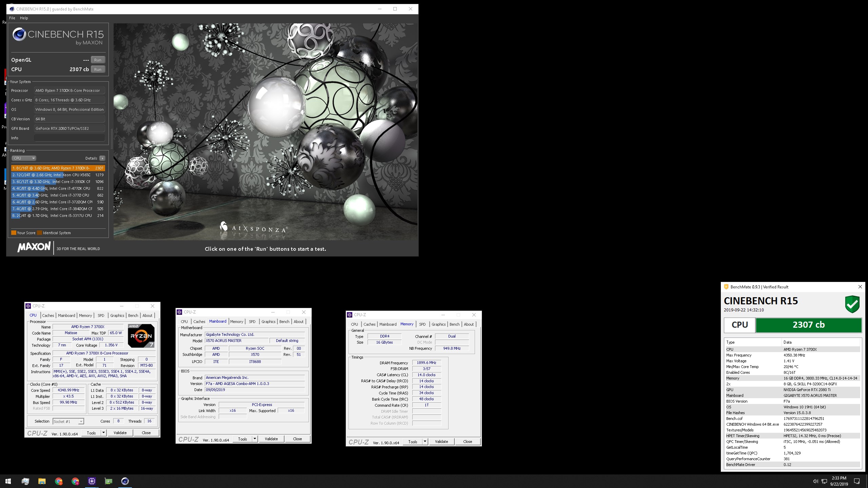Expand the Tools arrow in the CPU-Z Memory window

pos(425,442)
